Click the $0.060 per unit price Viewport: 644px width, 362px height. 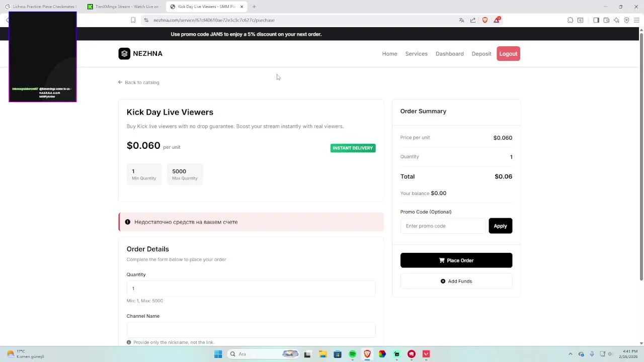tap(153, 146)
